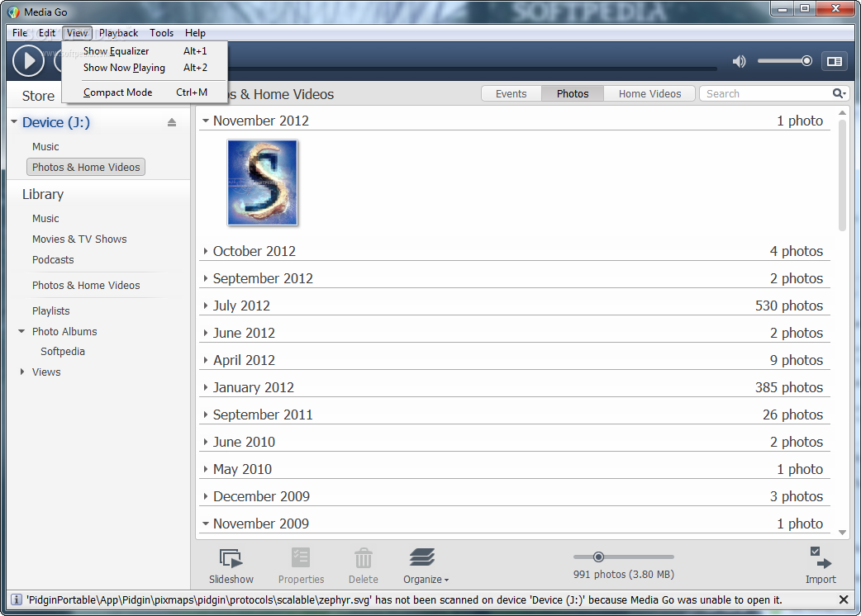Click the '385 photos' count
Viewport: 861px width, 616px height.
789,387
